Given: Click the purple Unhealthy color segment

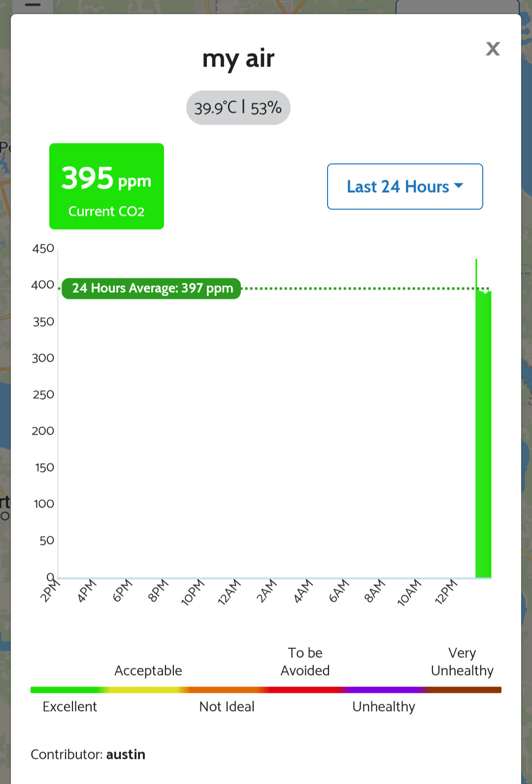Looking at the screenshot, I should point(384,690).
